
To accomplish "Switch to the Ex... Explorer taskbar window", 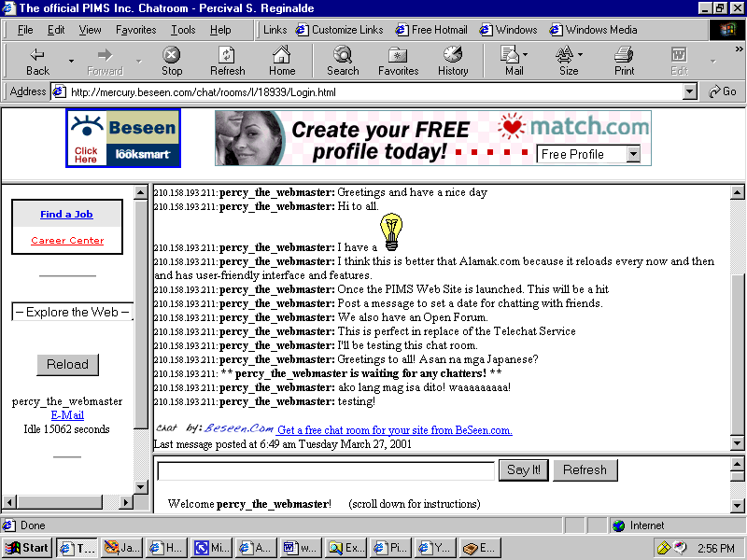I will coord(345,548).
